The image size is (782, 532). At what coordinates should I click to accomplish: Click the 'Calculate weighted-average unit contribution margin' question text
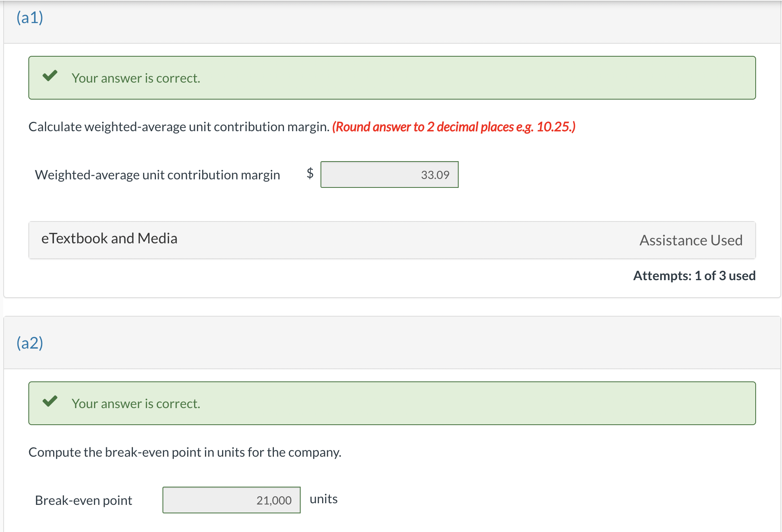coord(179,127)
